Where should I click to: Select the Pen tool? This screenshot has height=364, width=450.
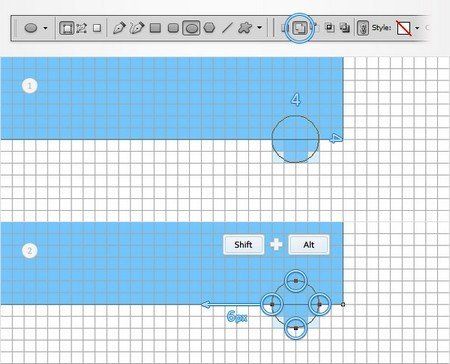pyautogui.click(x=119, y=28)
